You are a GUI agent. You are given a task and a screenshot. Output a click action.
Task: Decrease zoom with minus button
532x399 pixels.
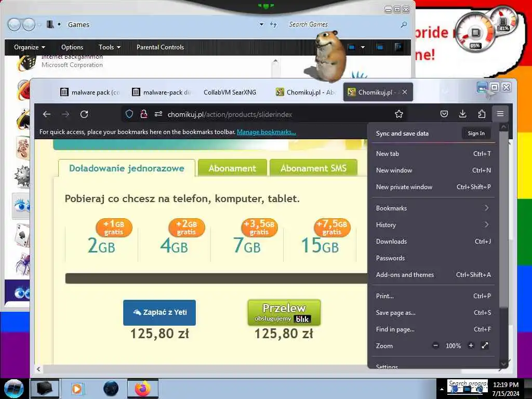coord(436,345)
